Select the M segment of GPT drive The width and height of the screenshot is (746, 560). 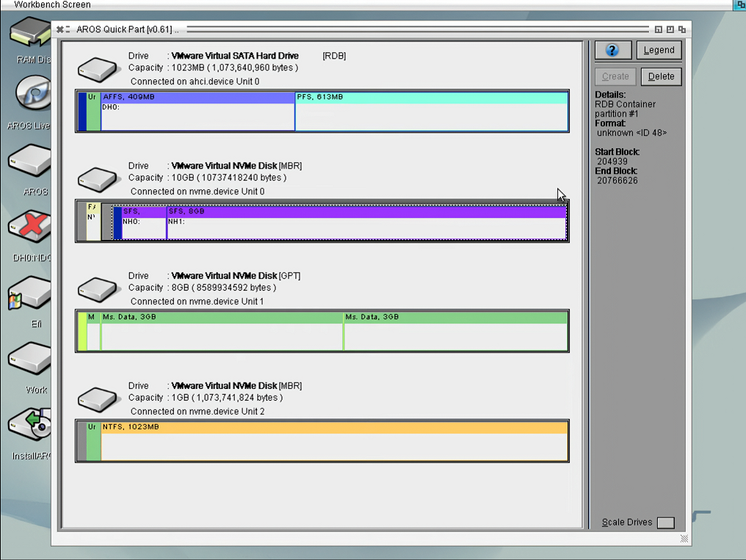(94, 331)
